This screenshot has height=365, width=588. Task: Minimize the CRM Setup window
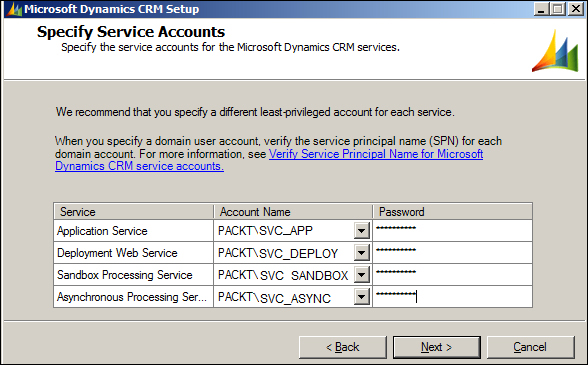(541, 9)
